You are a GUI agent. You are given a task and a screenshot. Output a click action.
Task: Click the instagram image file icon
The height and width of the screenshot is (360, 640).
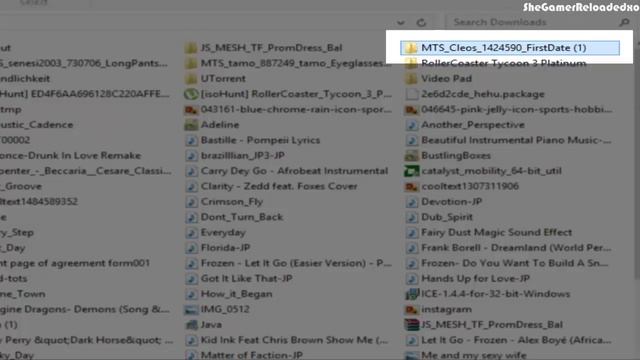(x=411, y=309)
